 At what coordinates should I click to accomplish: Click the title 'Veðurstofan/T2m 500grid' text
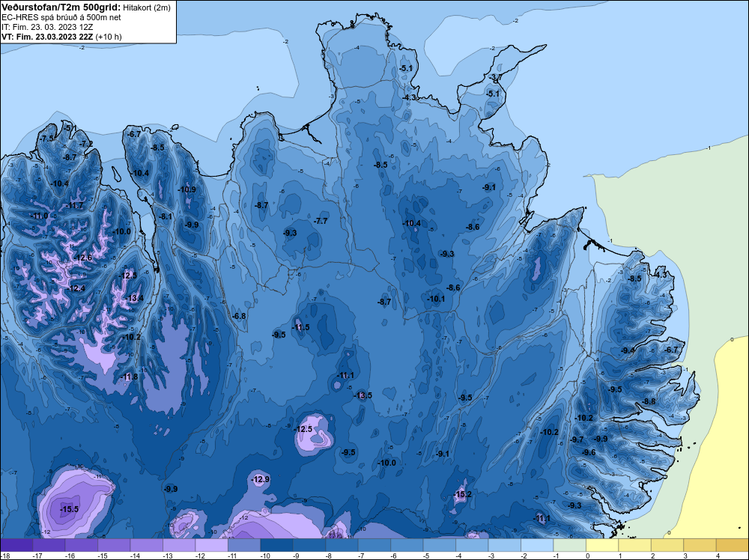pyautogui.click(x=59, y=7)
